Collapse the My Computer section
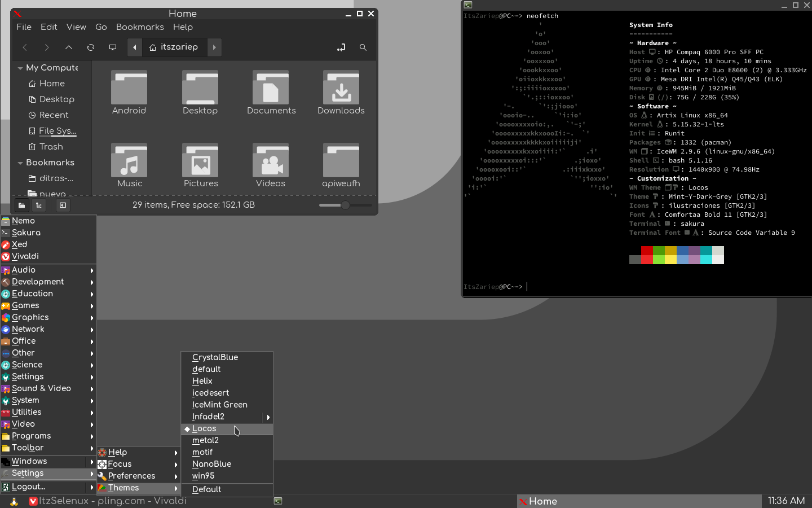The width and height of the screenshot is (812, 508). point(20,68)
